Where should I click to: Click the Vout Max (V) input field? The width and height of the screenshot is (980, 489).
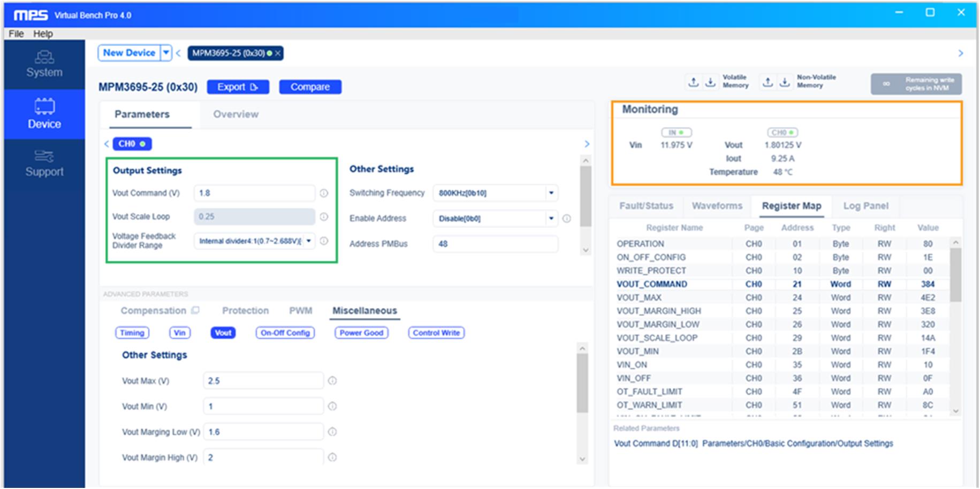263,381
